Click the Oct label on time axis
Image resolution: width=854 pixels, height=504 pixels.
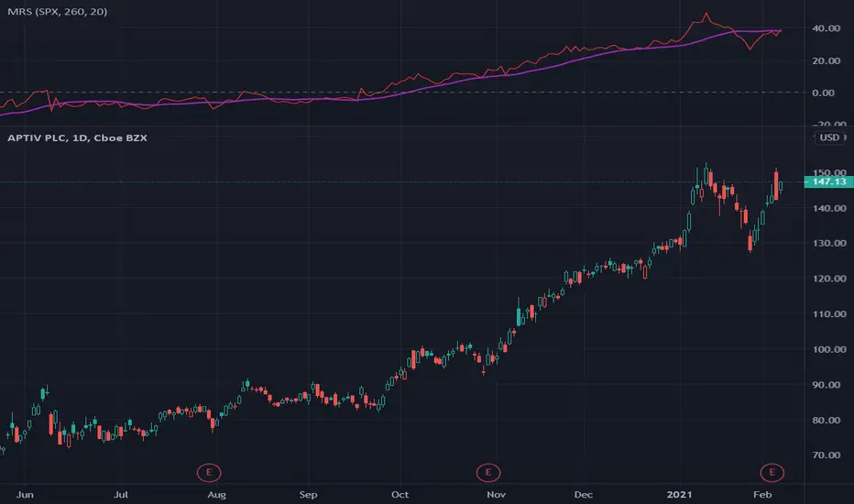coord(400,495)
